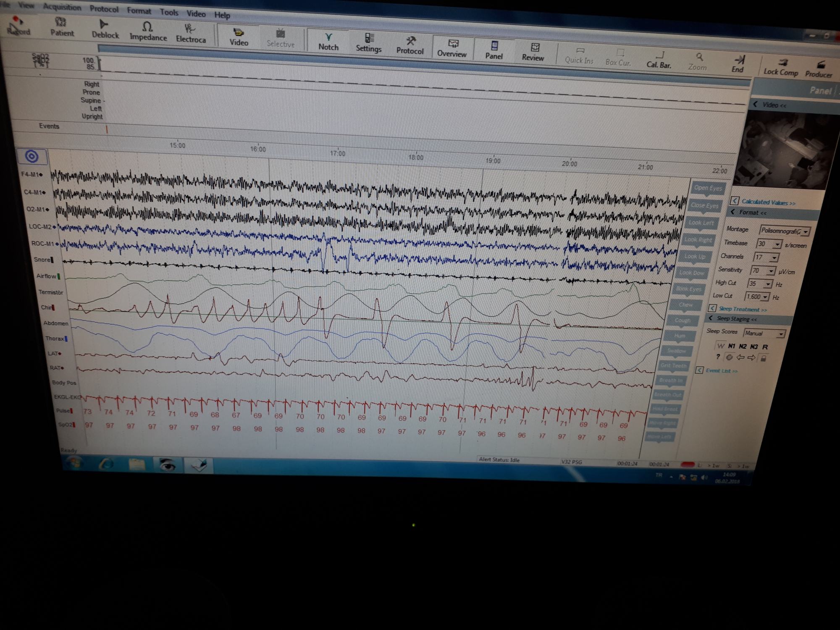
Task: Click the Deblock toolbar icon
Action: pos(105,29)
